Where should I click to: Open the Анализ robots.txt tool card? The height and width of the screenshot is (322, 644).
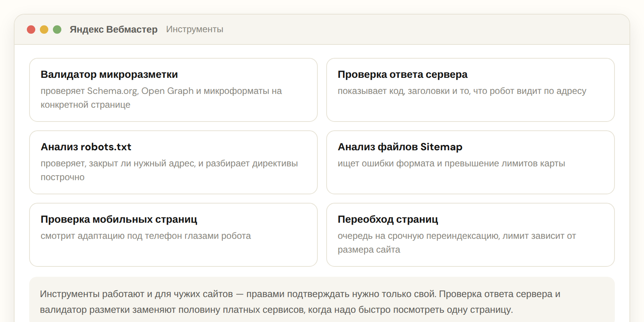click(173, 162)
